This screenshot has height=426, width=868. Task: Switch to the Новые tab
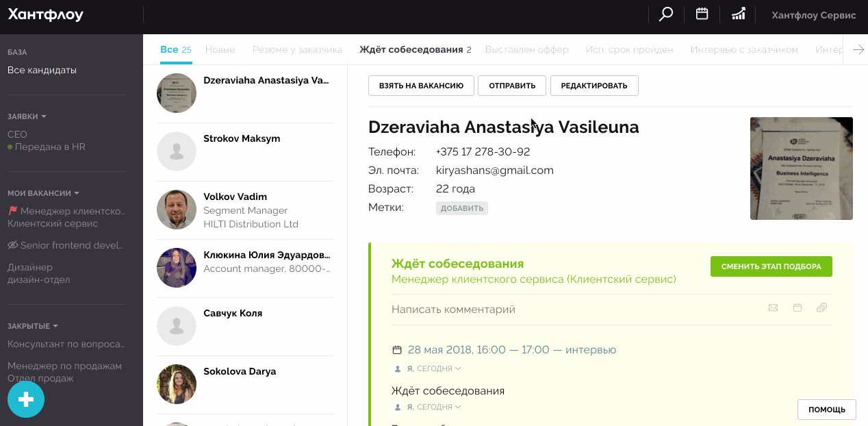tap(220, 50)
